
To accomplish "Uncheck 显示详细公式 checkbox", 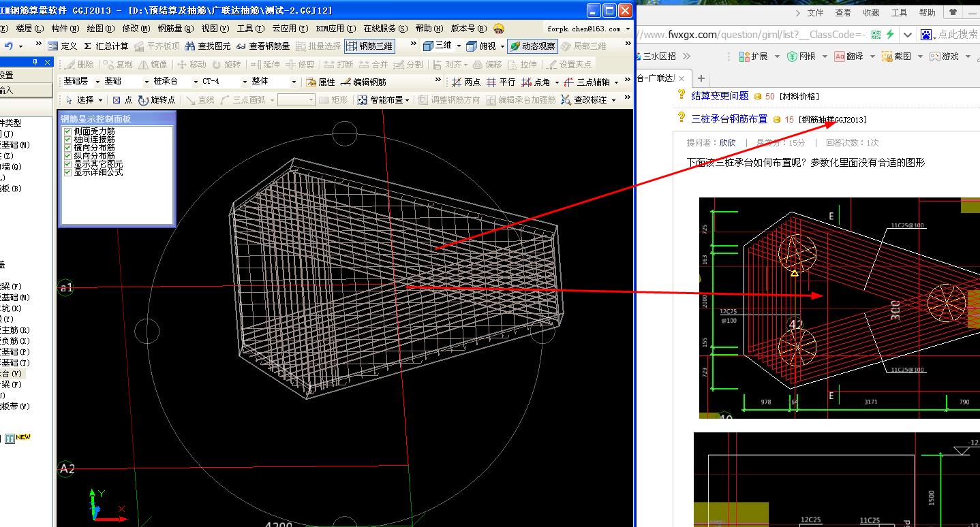I will (x=67, y=172).
